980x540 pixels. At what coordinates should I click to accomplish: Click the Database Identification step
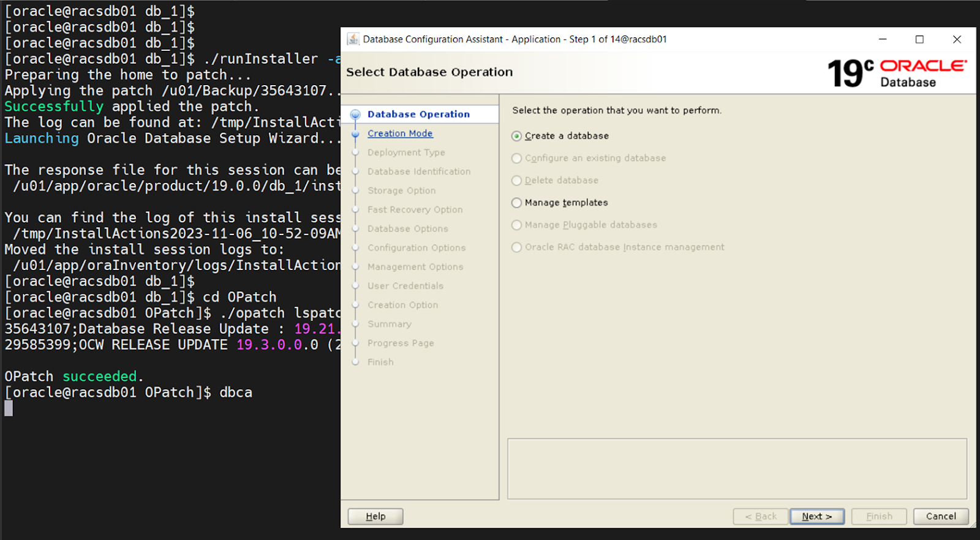point(419,171)
